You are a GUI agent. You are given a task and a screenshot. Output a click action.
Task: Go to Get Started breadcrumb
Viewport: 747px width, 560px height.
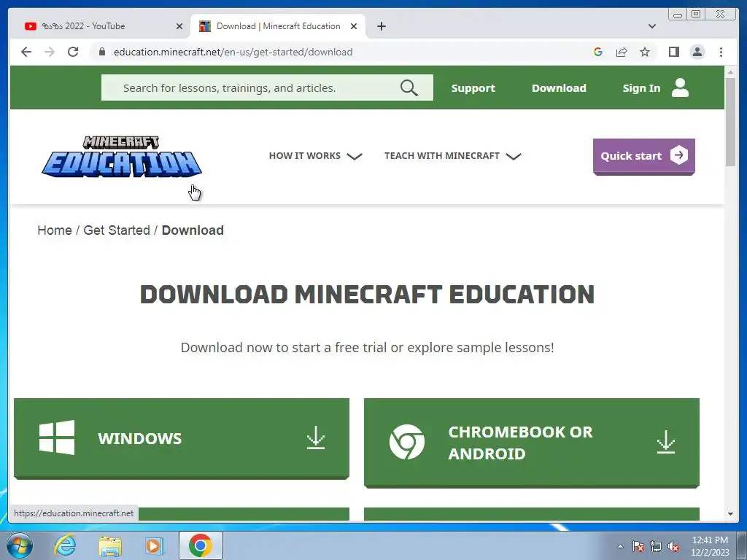pyautogui.click(x=117, y=230)
